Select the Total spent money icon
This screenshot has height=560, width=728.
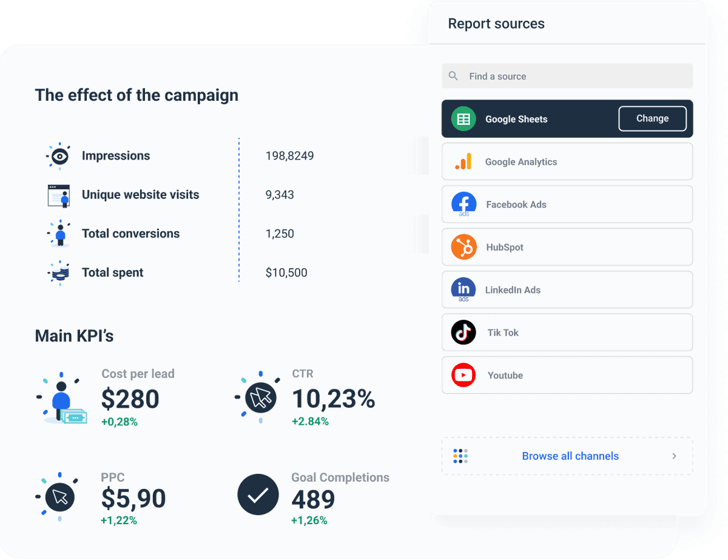coord(58,272)
